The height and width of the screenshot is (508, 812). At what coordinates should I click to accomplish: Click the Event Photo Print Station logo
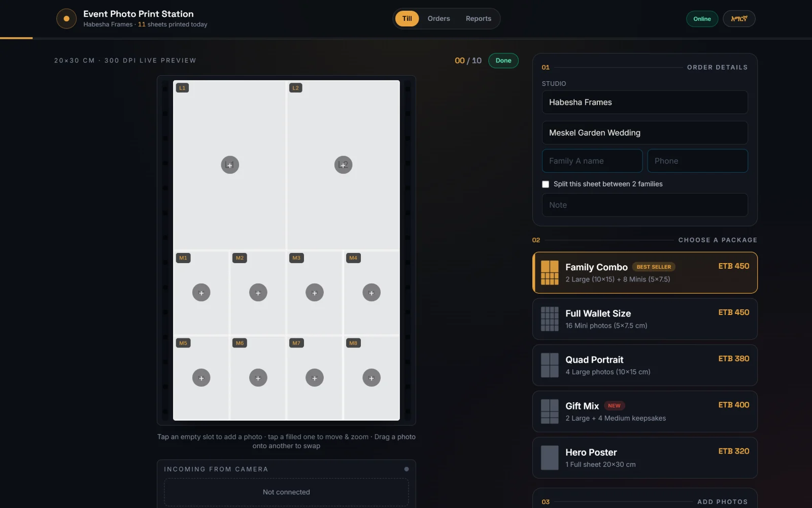click(66, 19)
